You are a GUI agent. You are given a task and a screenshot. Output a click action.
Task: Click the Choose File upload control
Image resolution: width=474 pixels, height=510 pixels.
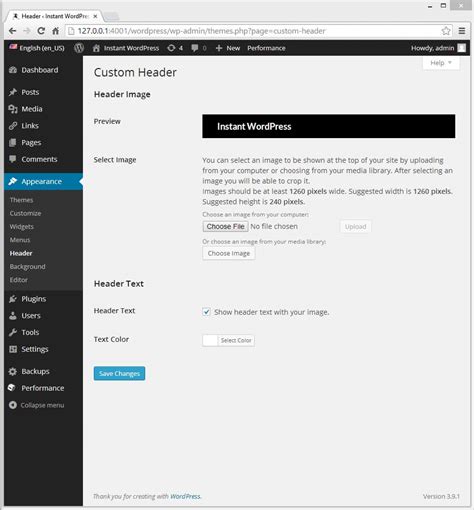225,226
